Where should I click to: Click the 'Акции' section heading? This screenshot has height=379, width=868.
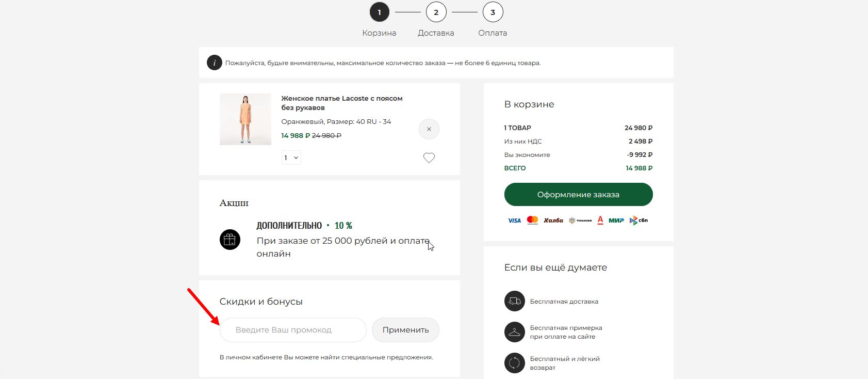(234, 203)
